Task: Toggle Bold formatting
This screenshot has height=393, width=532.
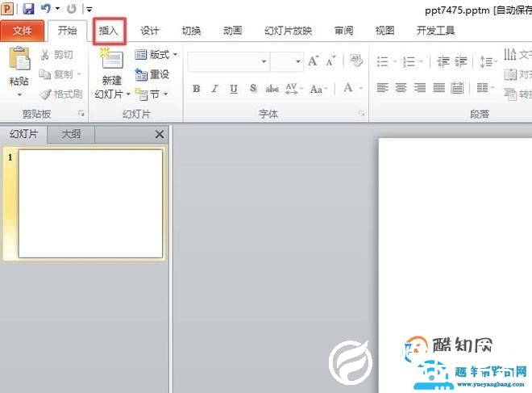Action: point(196,89)
